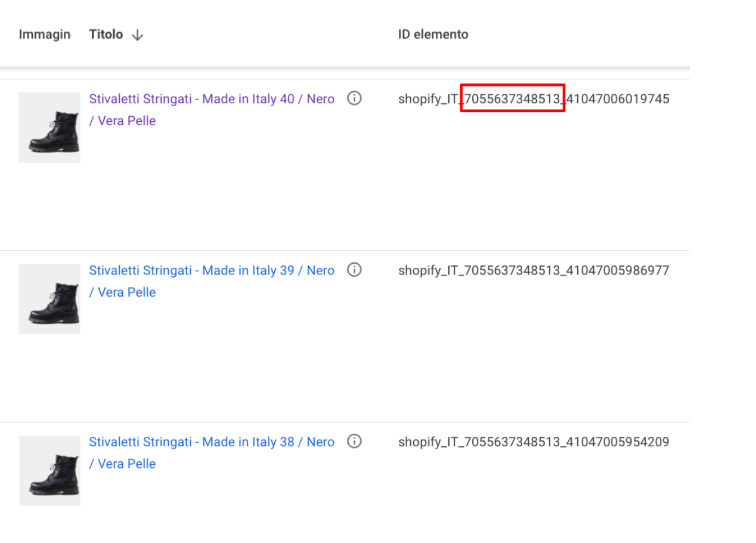Open Stivaletti Stringati 38 / Nero product link

tap(212, 453)
